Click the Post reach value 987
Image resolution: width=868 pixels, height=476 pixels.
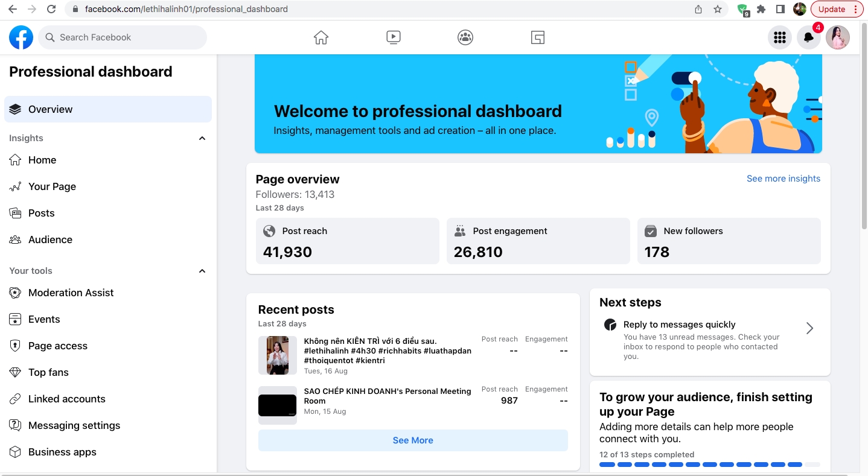[x=509, y=401]
